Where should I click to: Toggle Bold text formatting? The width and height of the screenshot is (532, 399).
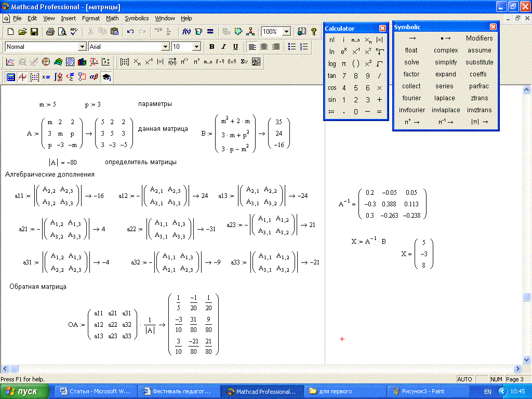pos(211,47)
